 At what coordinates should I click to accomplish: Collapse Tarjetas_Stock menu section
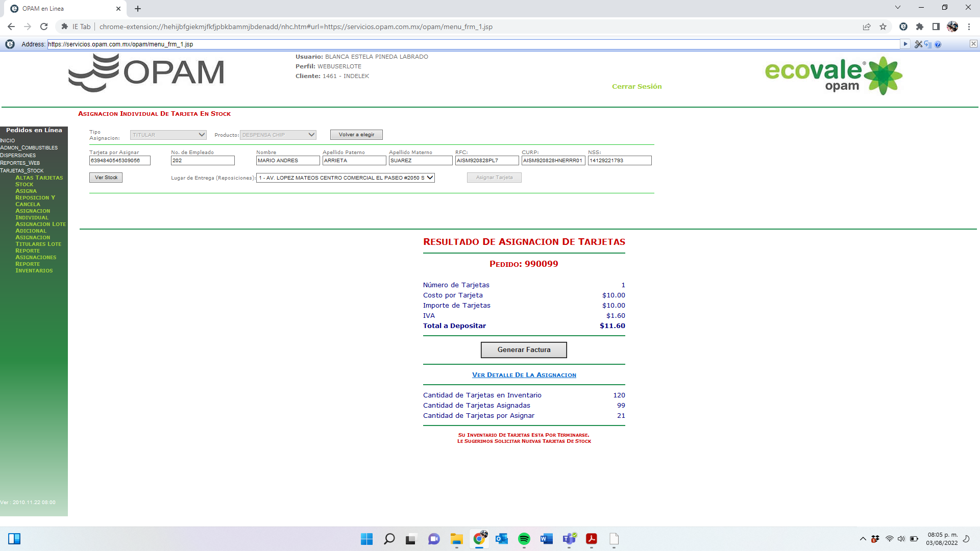pos(22,171)
